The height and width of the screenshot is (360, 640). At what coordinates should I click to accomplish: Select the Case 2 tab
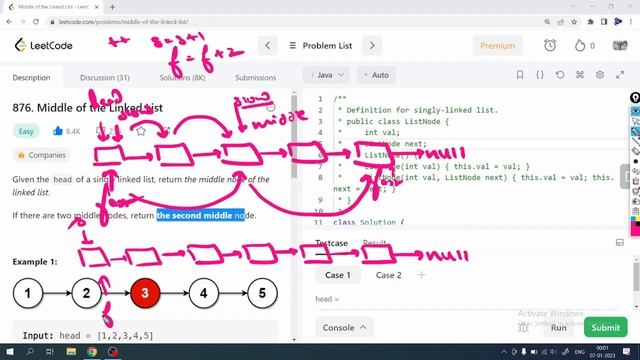(389, 275)
